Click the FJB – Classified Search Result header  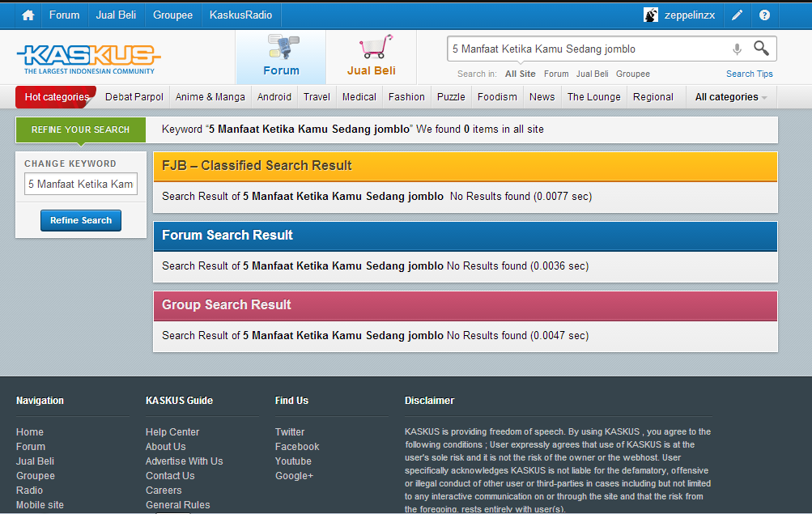tap(466, 166)
